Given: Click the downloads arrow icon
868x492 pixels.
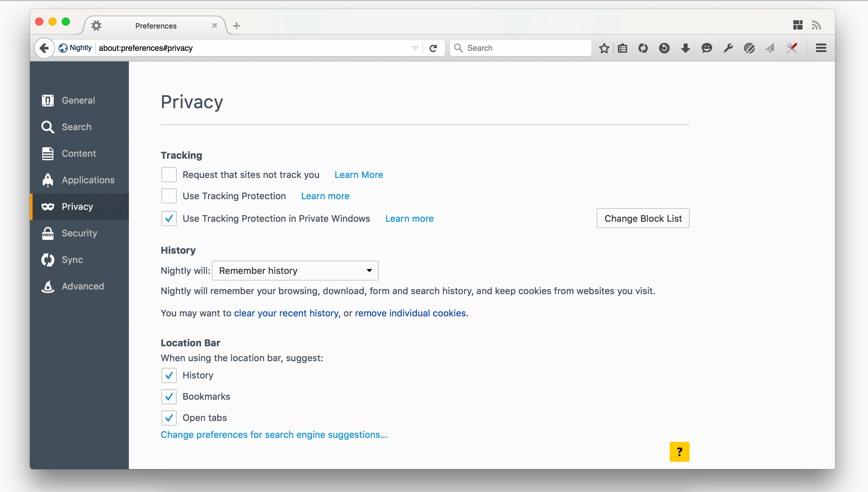Looking at the screenshot, I should (x=685, y=48).
